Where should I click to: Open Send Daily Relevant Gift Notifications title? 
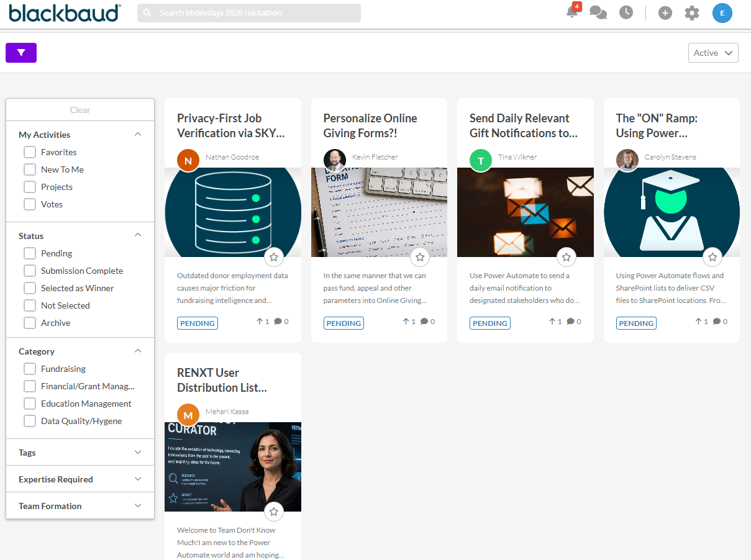pos(524,125)
